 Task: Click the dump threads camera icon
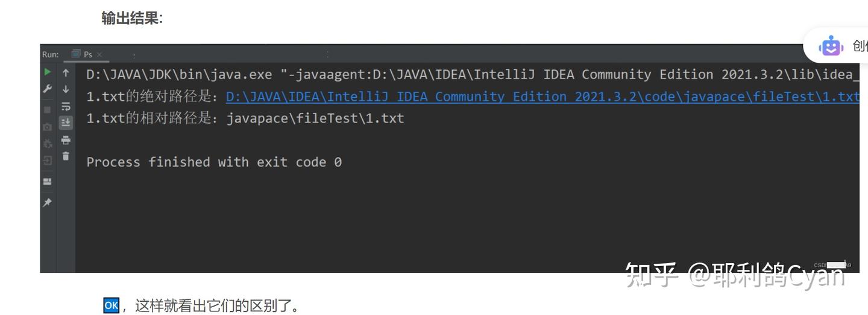point(48,127)
